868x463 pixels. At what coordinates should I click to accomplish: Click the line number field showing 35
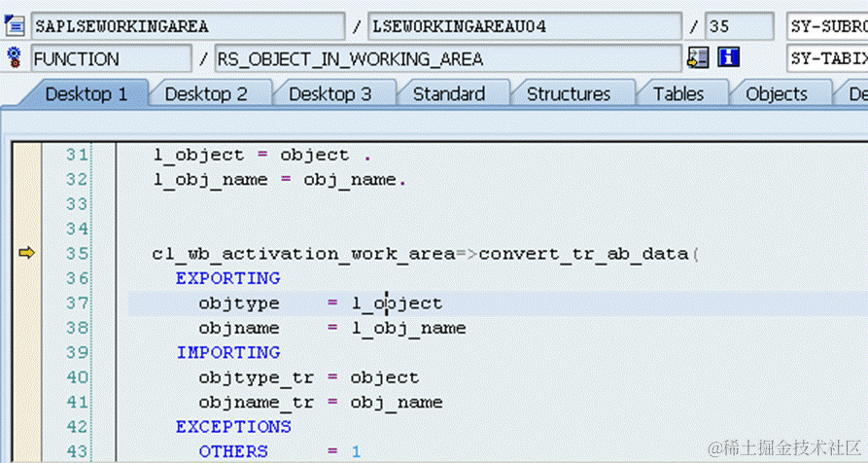point(739,26)
